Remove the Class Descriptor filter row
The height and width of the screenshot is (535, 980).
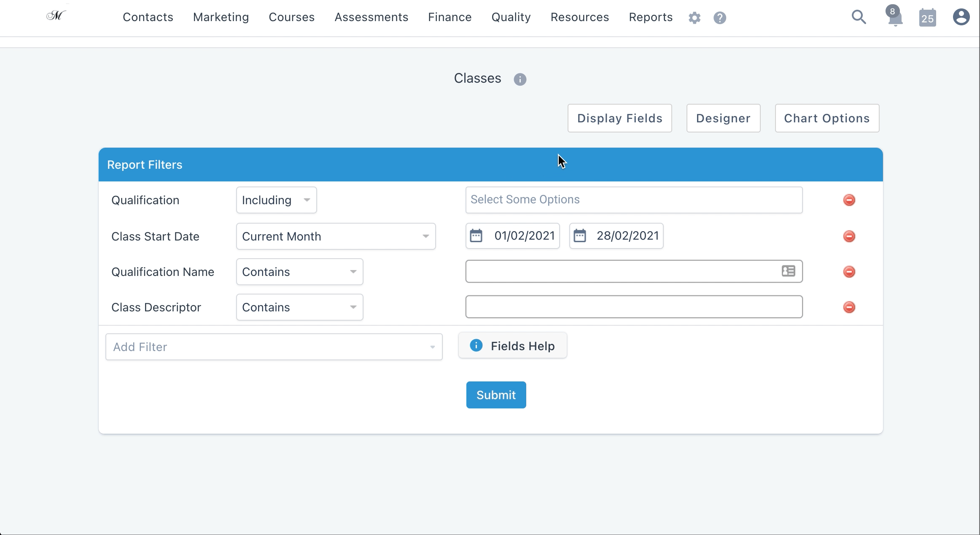(849, 307)
